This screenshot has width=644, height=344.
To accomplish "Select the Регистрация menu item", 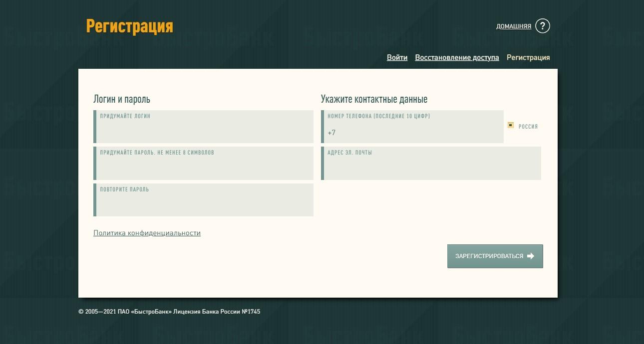I will tap(528, 57).
